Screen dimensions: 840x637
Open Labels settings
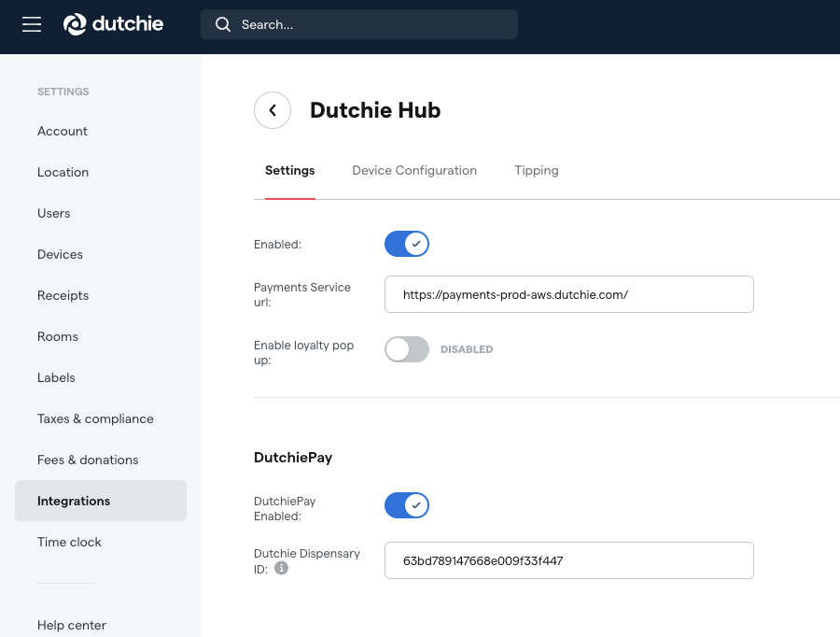pyautogui.click(x=56, y=377)
